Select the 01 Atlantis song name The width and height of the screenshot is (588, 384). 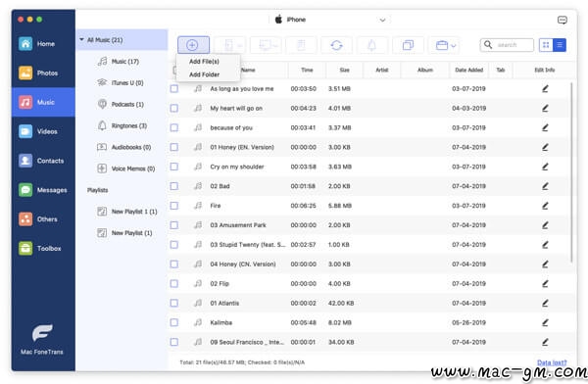224,304
